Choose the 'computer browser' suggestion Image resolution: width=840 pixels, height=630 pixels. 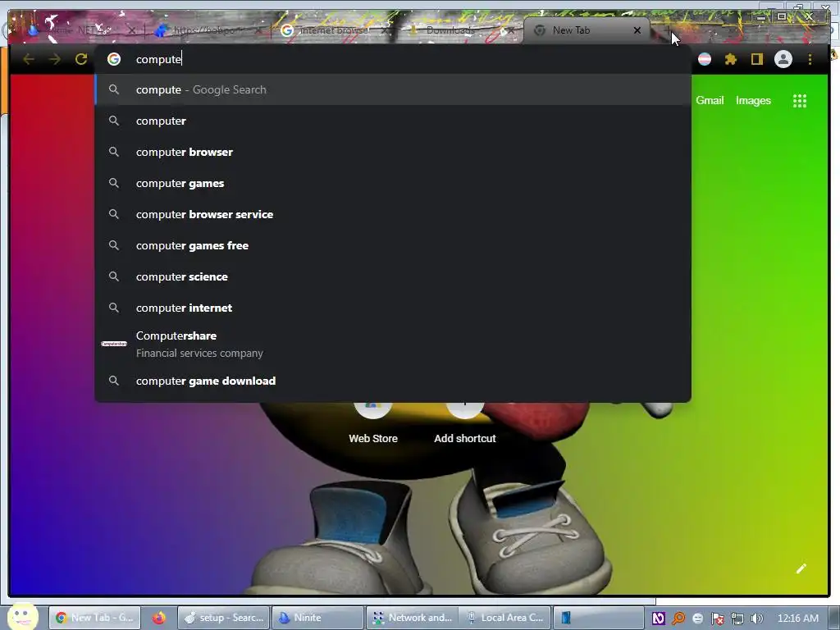[x=393, y=152]
